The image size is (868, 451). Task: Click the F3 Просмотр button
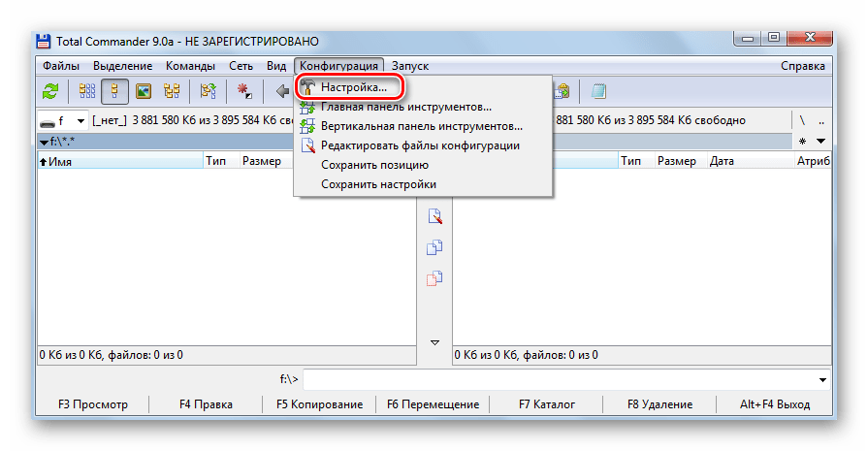pos(93,404)
